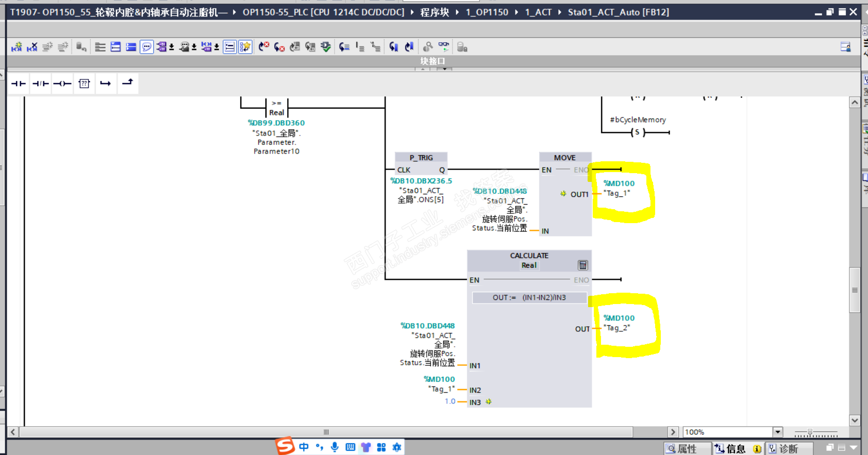Open absolute/symbolic operands dropdown

pyautogui.click(x=172, y=47)
